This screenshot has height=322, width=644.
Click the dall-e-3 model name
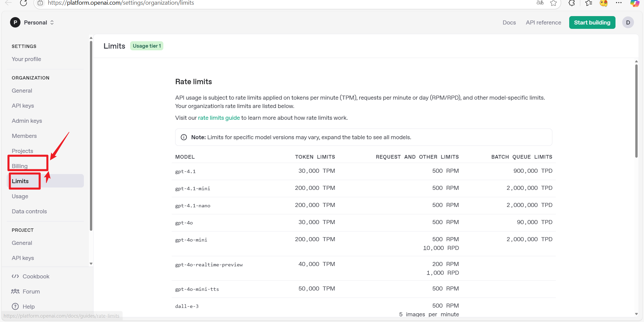click(x=187, y=306)
